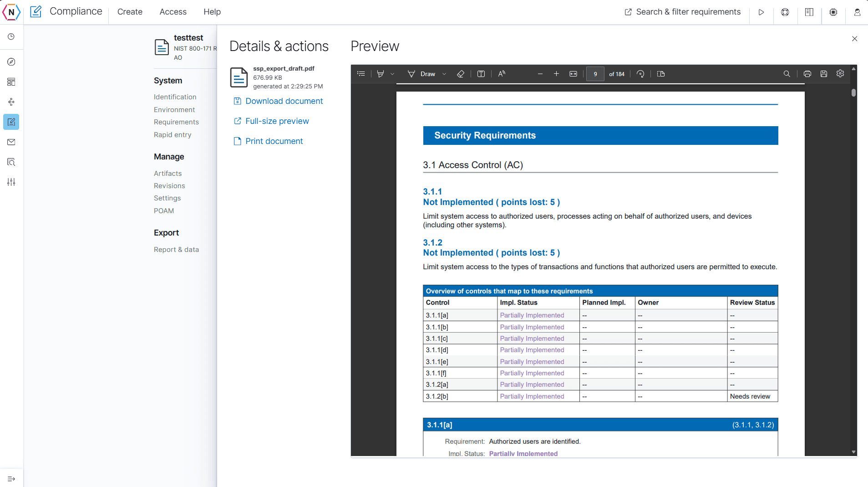Toggle the page view layout
Image resolution: width=868 pixels, height=487 pixels.
coord(661,74)
